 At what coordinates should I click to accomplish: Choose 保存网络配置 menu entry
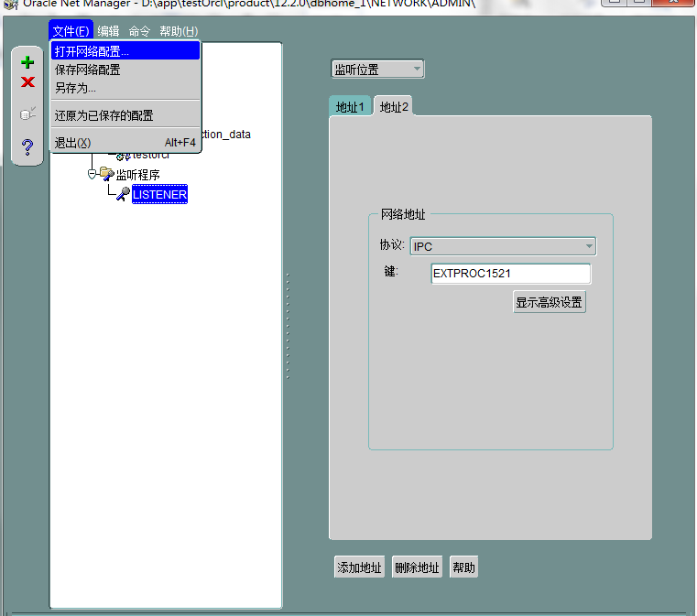coord(125,70)
